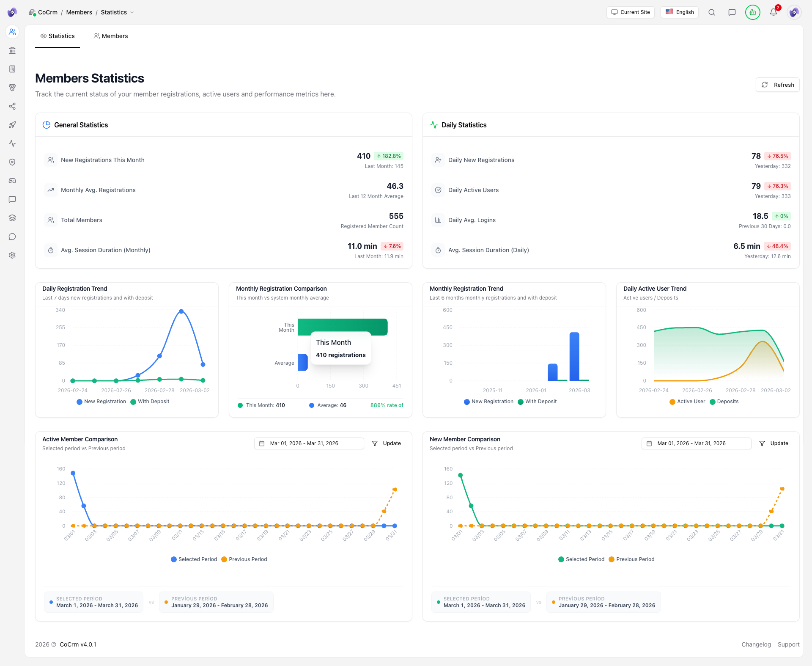Viewport: 812px width, 666px height.
Task: Toggle the With Deposit legend in Daily Registration Trend
Action: tap(150, 401)
